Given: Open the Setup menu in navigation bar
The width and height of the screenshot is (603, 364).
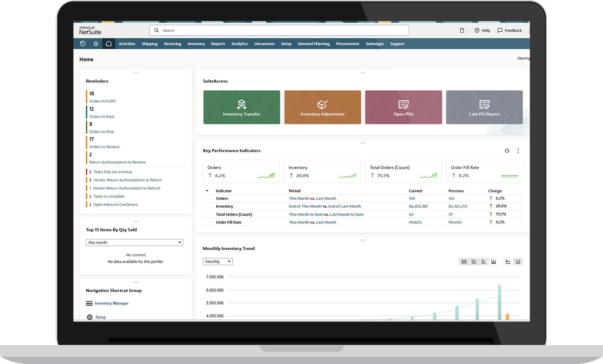Looking at the screenshot, I should (x=286, y=44).
